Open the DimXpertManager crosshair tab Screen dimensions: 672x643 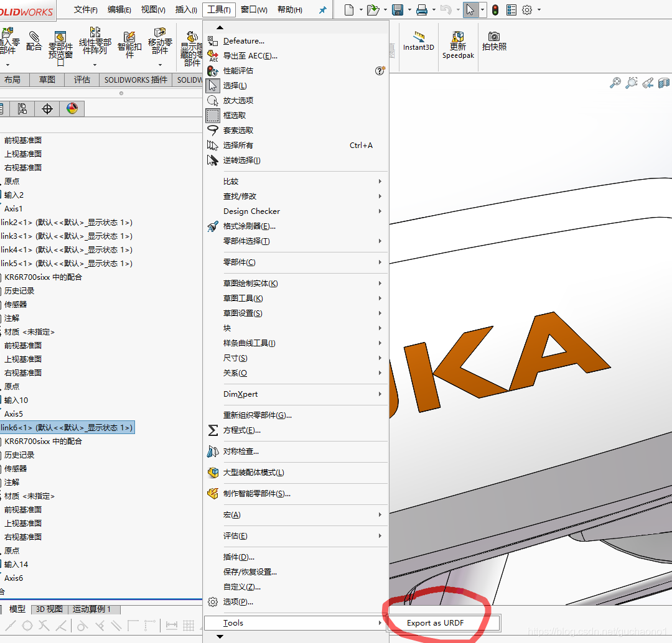point(47,109)
